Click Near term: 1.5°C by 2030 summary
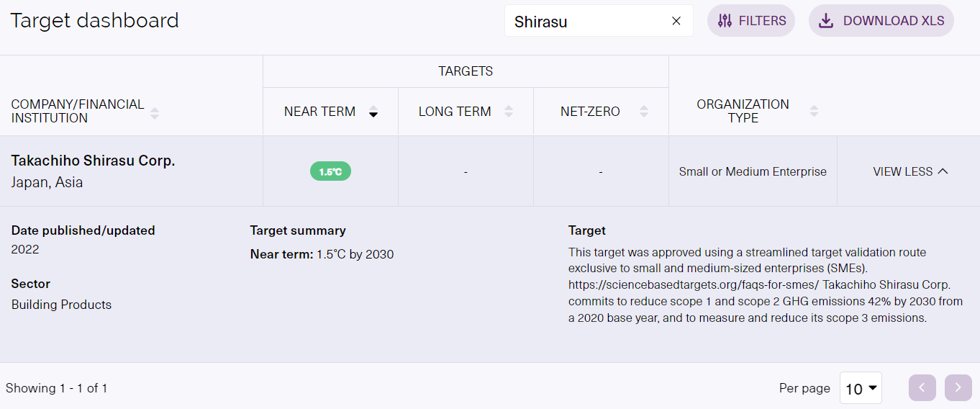Image resolution: width=980 pixels, height=409 pixels. click(322, 254)
